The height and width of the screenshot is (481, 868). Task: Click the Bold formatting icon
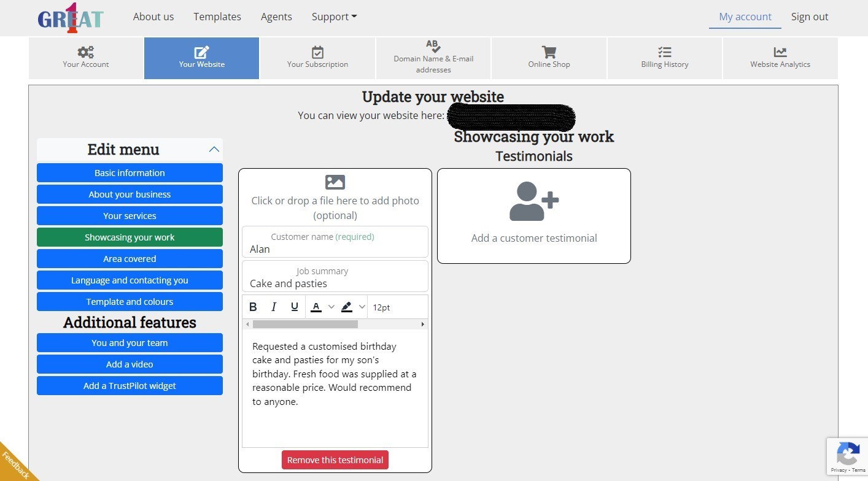pos(253,307)
